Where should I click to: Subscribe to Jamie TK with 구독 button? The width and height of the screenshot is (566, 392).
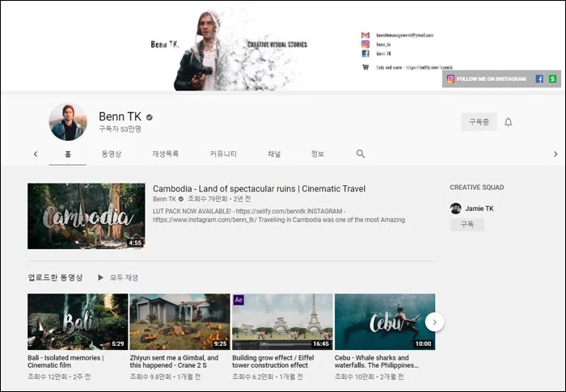(x=467, y=225)
